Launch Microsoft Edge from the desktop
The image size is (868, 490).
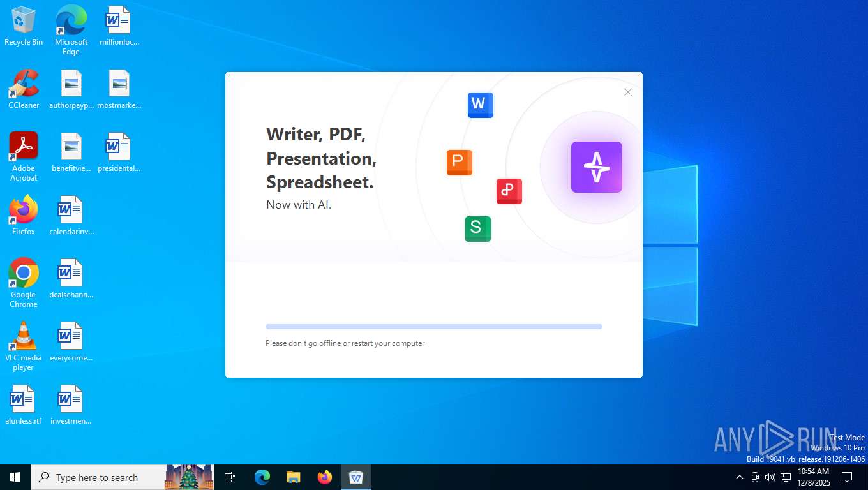coord(71,30)
